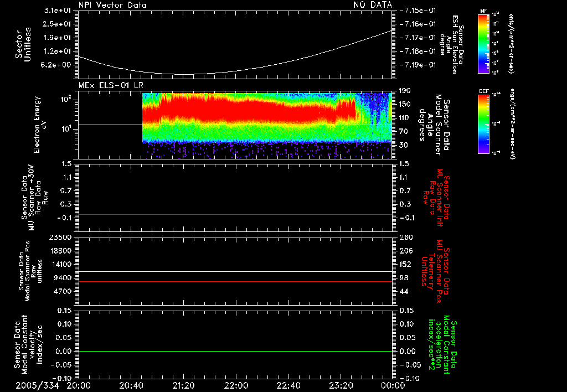Click the '22:40' time axis label
This screenshot has width=567, height=392.
coord(288,385)
